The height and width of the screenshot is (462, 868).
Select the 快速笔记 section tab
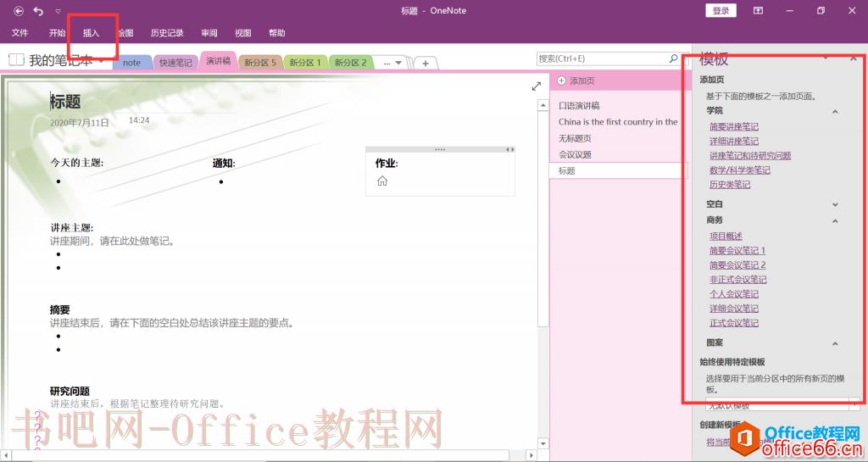175,63
